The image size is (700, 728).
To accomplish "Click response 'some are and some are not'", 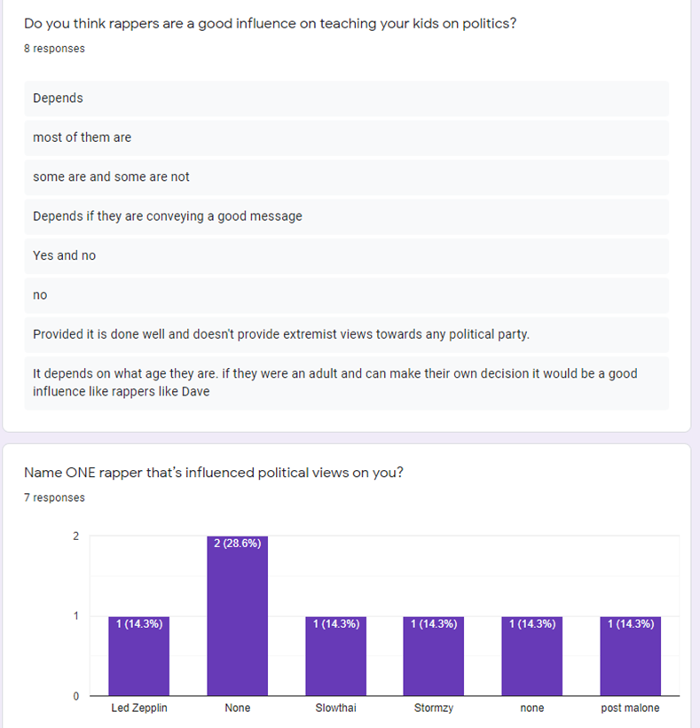I will (x=347, y=177).
